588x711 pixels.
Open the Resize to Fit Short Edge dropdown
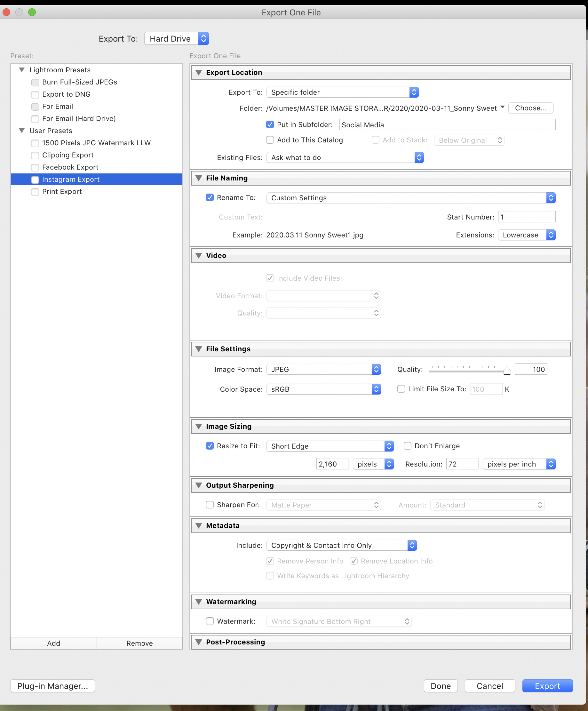click(x=330, y=446)
